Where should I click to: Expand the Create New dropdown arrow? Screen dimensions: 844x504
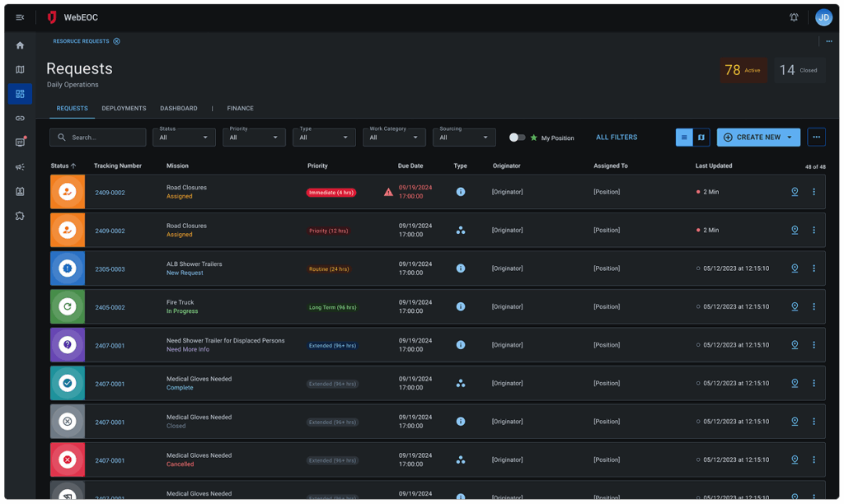[790, 138]
